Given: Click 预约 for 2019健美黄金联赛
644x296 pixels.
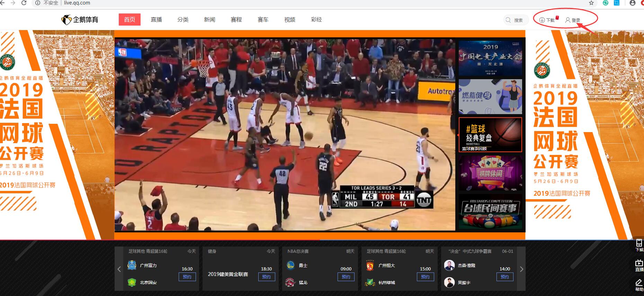Looking at the screenshot, I should click(x=267, y=277).
